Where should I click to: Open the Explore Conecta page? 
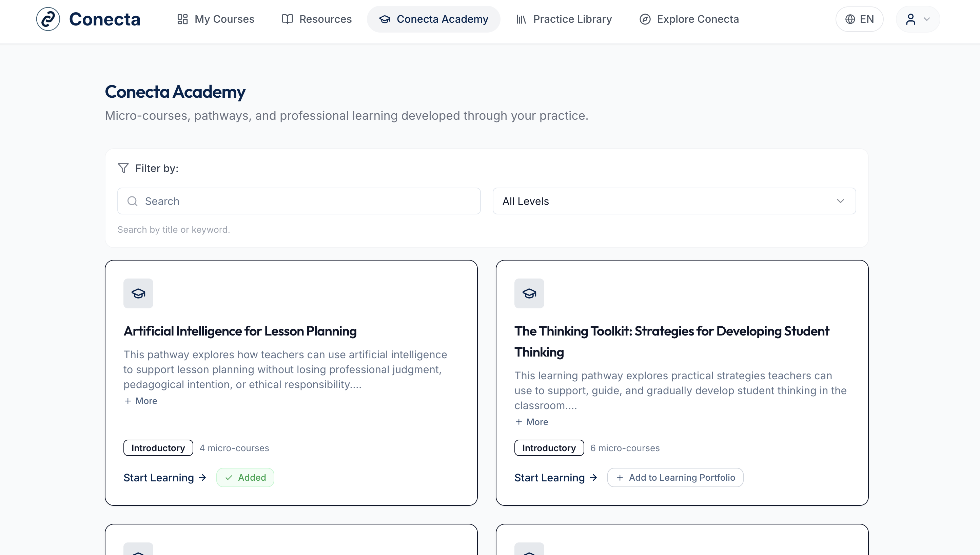[689, 19]
